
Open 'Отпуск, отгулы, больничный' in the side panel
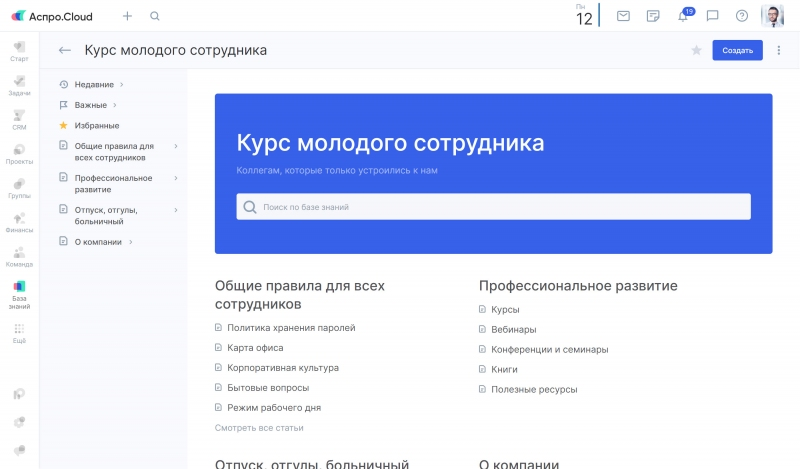[106, 215]
